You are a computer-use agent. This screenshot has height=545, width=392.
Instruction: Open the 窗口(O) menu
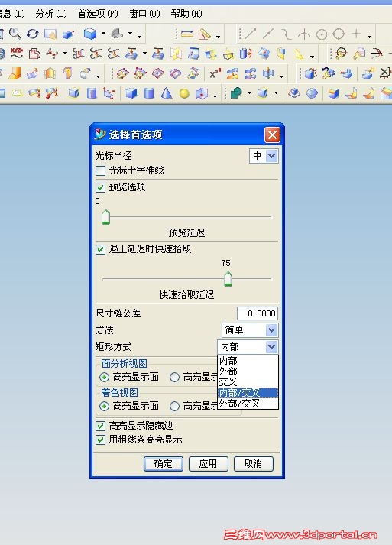pyautogui.click(x=144, y=14)
